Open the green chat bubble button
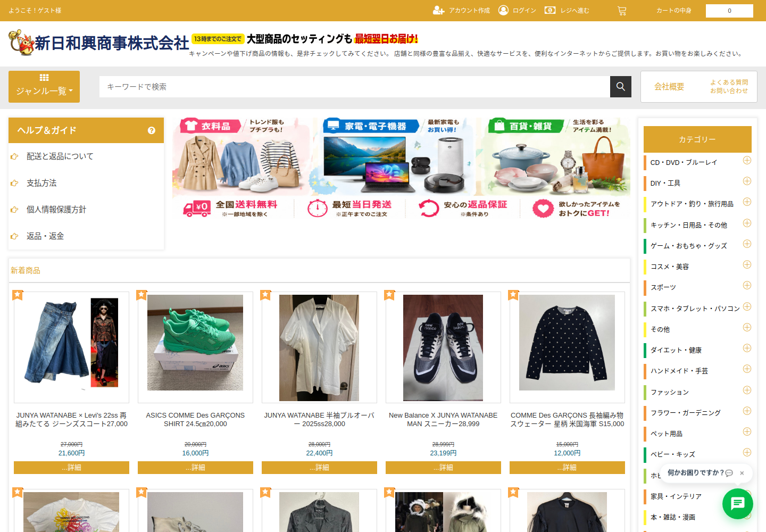 (x=737, y=503)
